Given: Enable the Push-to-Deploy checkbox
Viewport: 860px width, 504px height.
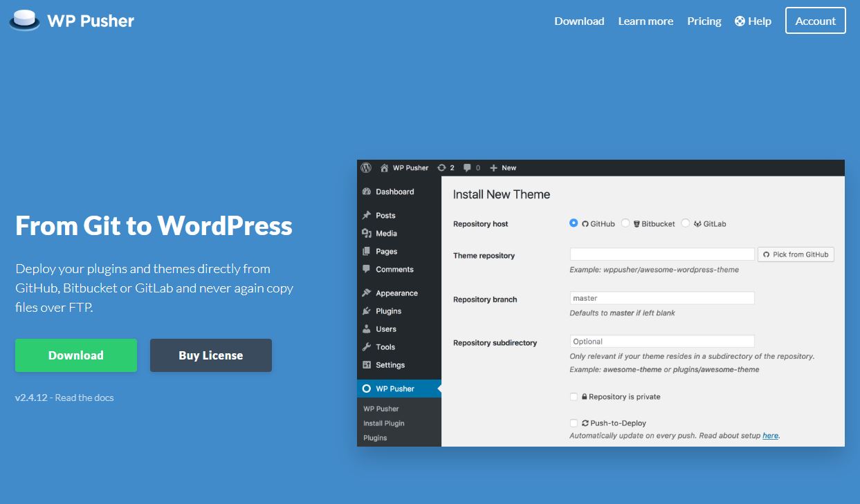Looking at the screenshot, I should 574,423.
